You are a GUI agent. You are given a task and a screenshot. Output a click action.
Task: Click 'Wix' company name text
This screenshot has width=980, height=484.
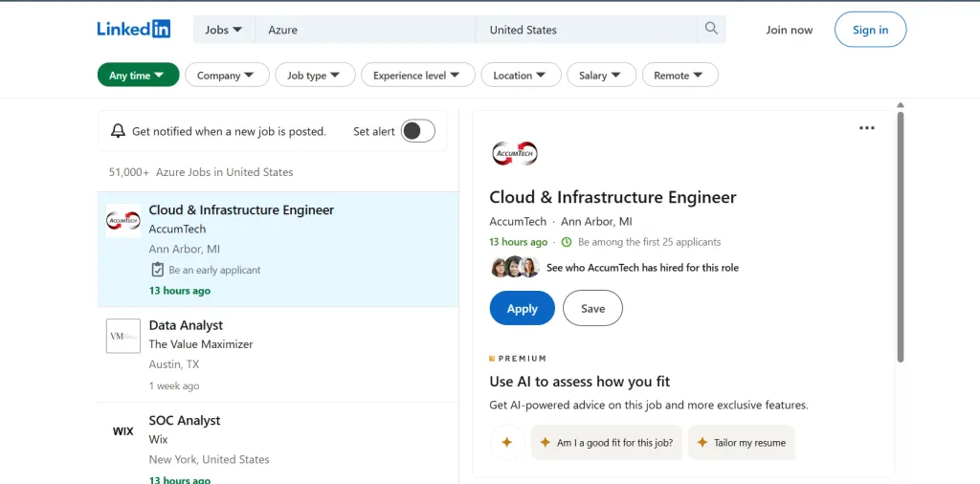click(x=158, y=439)
